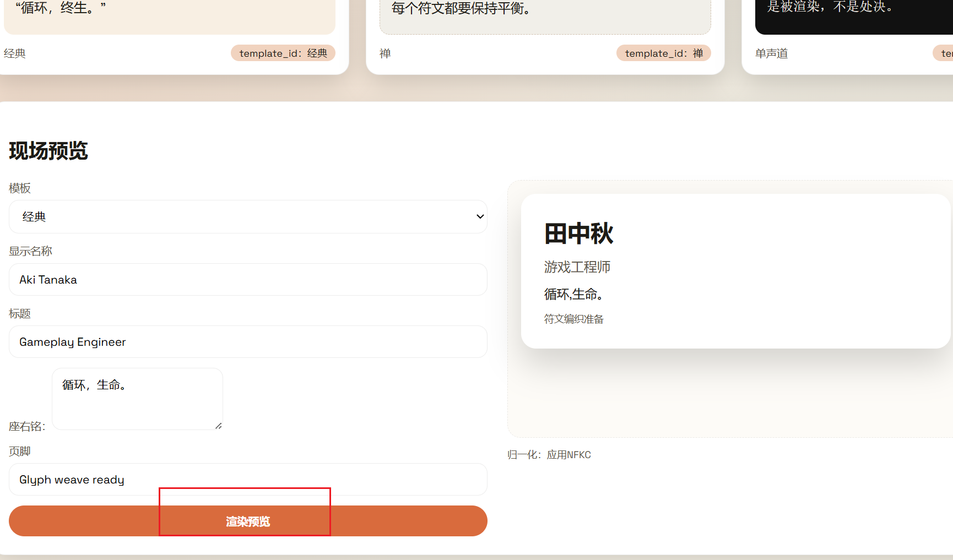Click the 现场预览 section heading
The width and height of the screenshot is (953, 560).
[x=48, y=150]
